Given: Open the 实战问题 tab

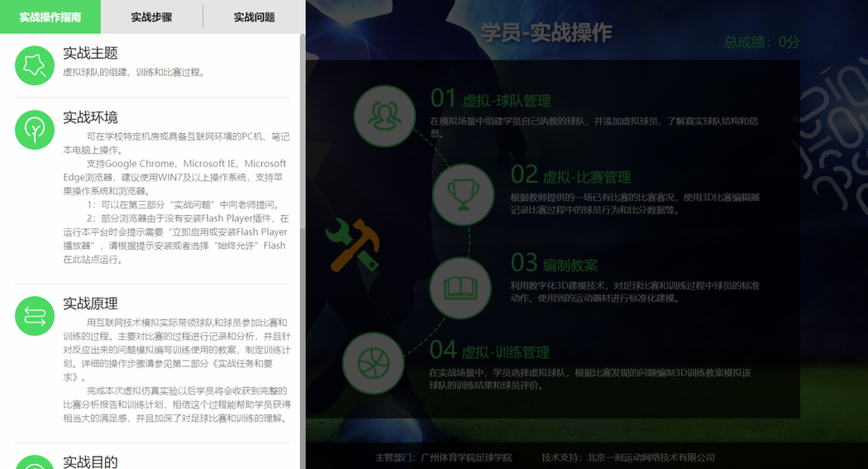Looking at the screenshot, I should (254, 17).
